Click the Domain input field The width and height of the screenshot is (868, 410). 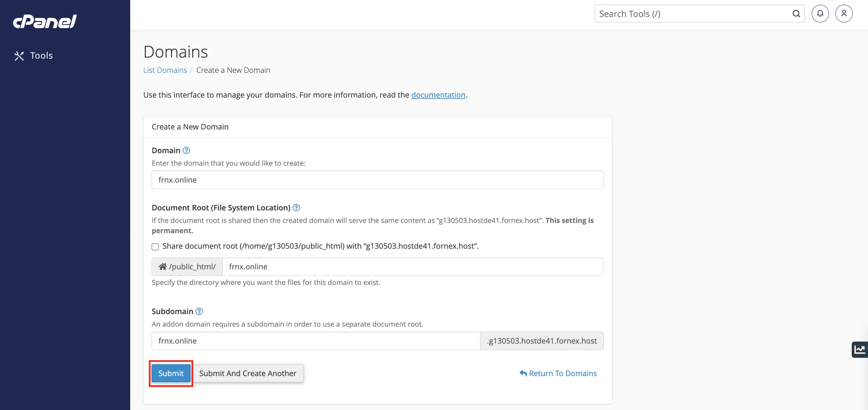(377, 180)
